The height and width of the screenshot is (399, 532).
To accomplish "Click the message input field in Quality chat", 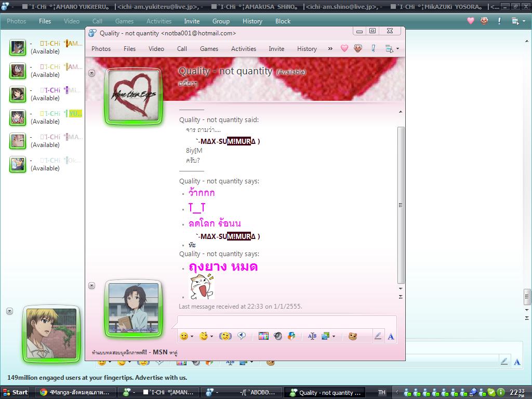I will tap(287, 322).
